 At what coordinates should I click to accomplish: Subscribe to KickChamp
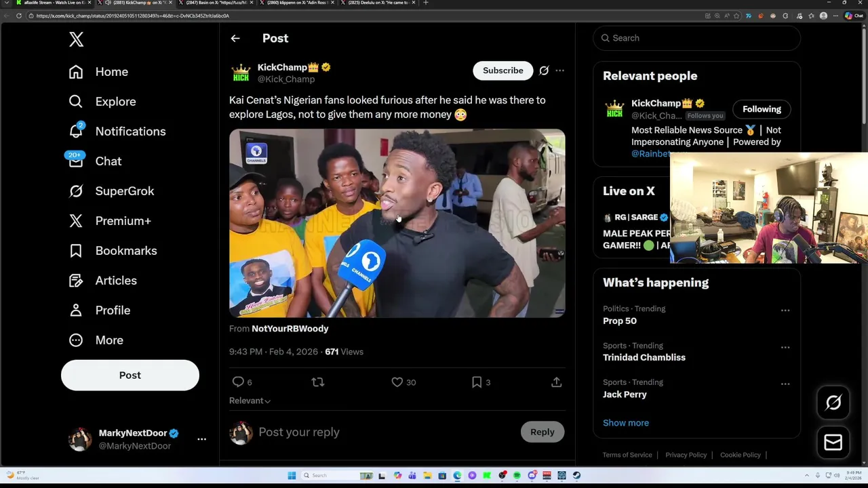(x=503, y=70)
